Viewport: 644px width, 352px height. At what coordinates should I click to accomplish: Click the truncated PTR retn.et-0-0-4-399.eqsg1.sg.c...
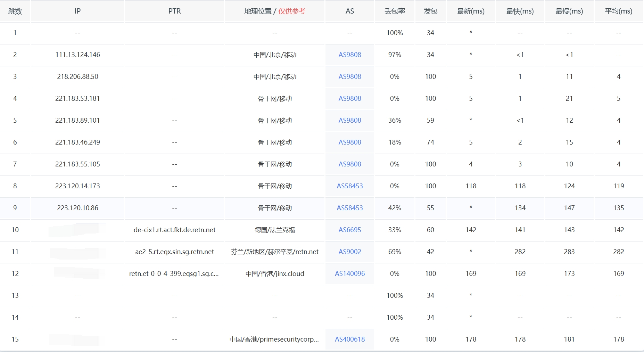point(174,273)
